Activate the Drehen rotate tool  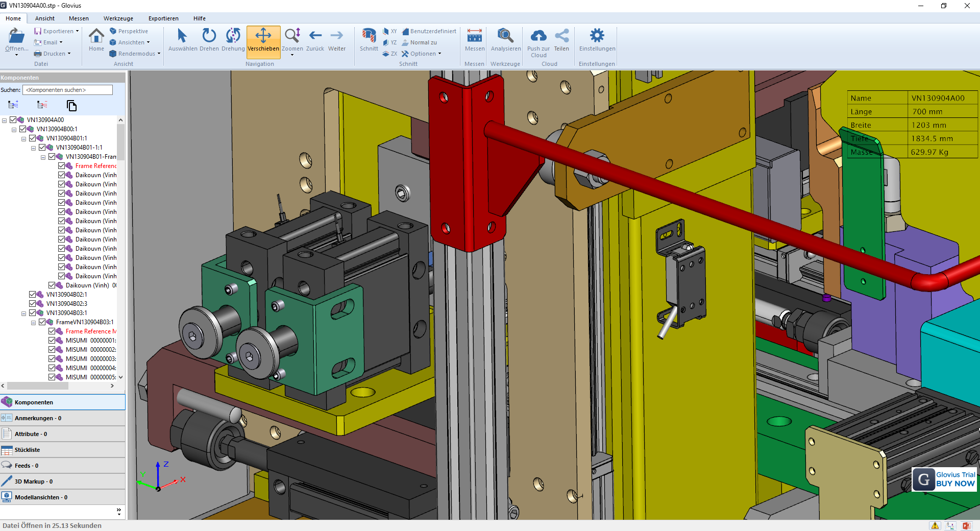click(209, 37)
